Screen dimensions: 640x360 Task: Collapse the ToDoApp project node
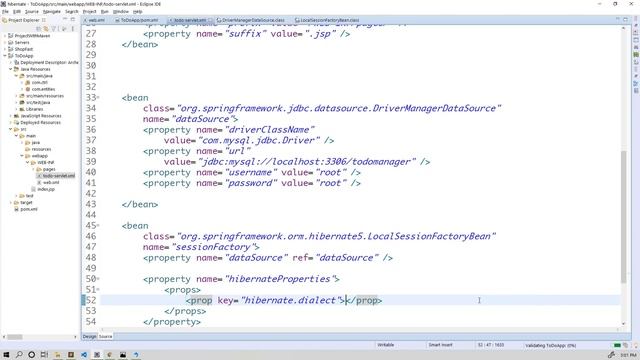click(5, 56)
